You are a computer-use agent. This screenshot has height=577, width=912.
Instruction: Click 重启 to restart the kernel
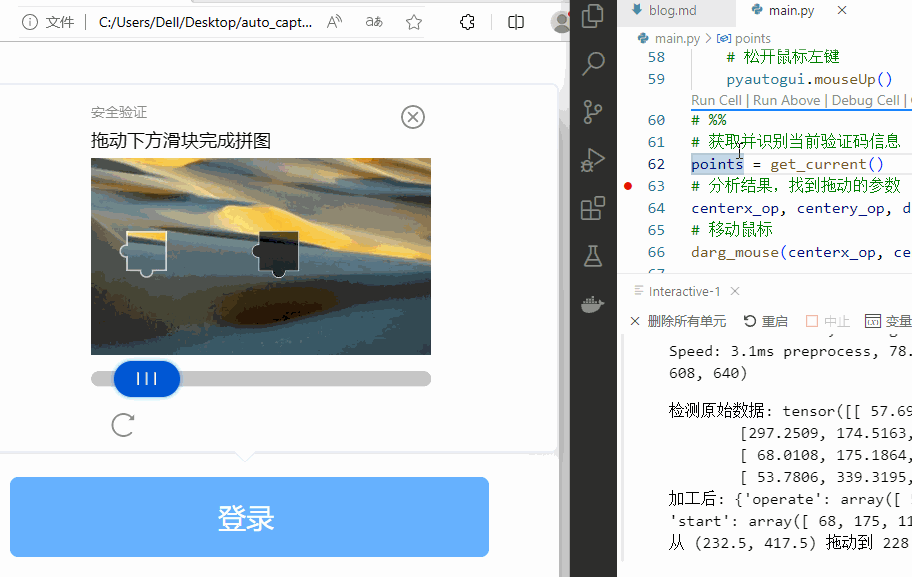(765, 321)
